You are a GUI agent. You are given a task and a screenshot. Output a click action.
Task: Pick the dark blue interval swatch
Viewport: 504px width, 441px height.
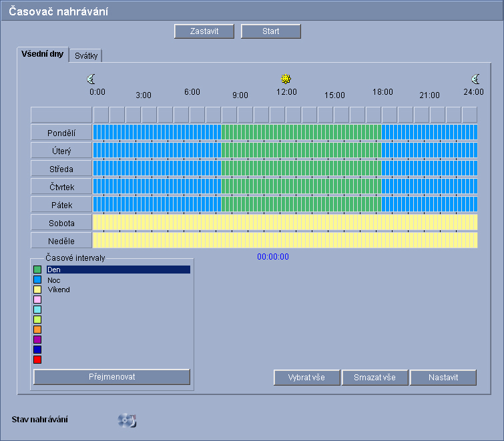tap(37, 350)
